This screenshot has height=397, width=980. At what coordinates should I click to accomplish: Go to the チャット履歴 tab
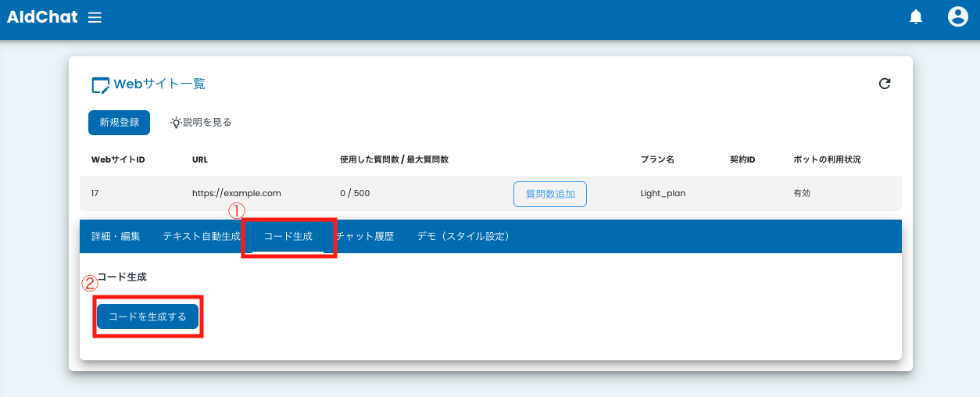coord(364,236)
